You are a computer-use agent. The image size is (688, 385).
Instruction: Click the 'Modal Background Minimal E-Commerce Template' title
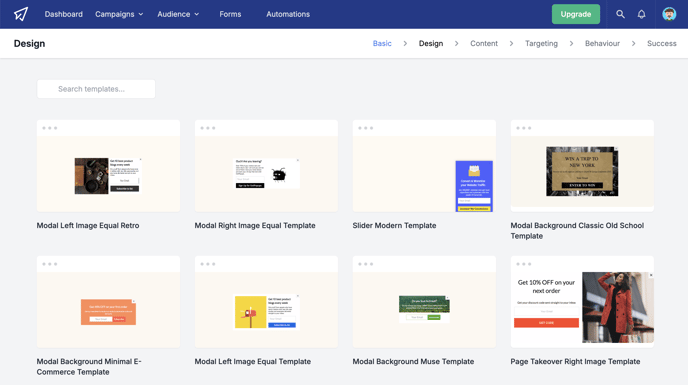pos(89,367)
